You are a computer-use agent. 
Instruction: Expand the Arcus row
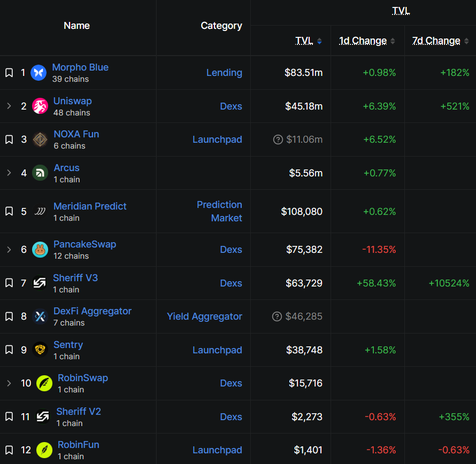click(x=9, y=173)
